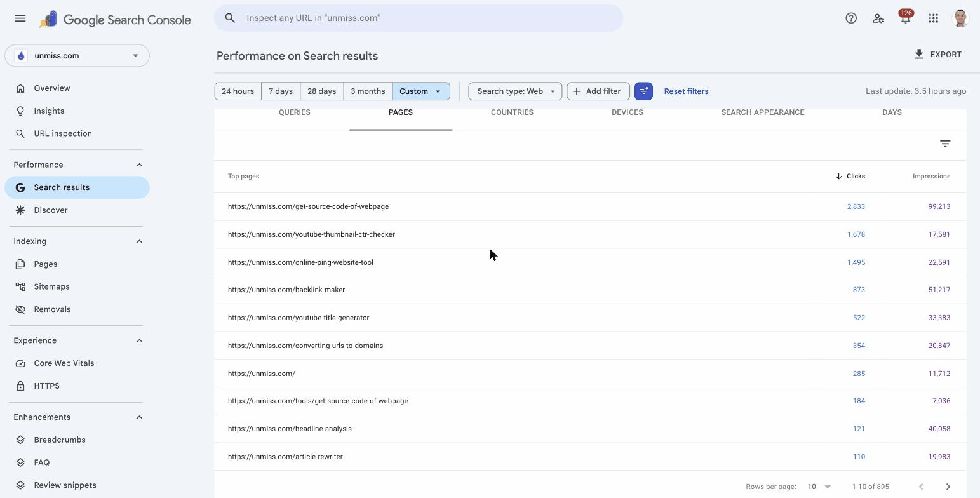The image size is (980, 498).
Task: Select the 3 months range
Action: tap(368, 91)
